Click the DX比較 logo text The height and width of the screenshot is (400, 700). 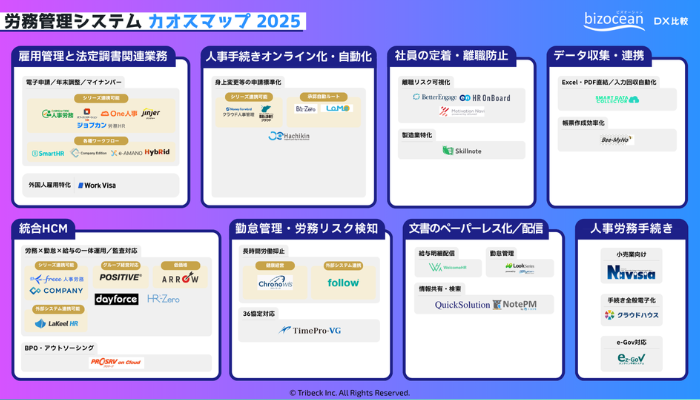(671, 21)
